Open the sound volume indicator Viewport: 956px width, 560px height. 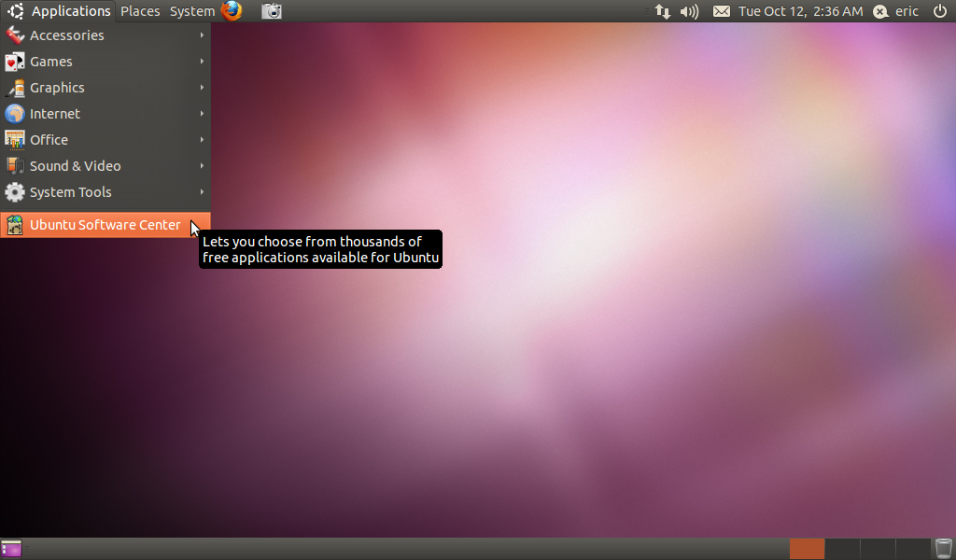(x=690, y=11)
